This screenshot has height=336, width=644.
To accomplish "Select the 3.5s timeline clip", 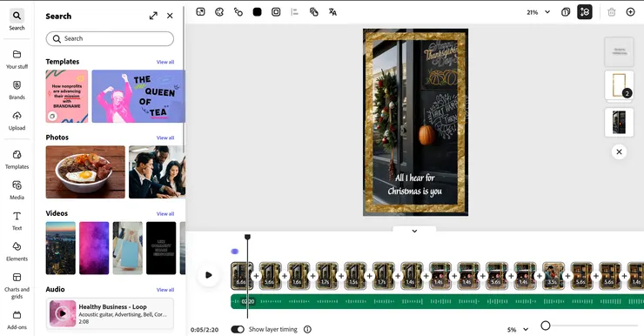I will pos(553,275).
